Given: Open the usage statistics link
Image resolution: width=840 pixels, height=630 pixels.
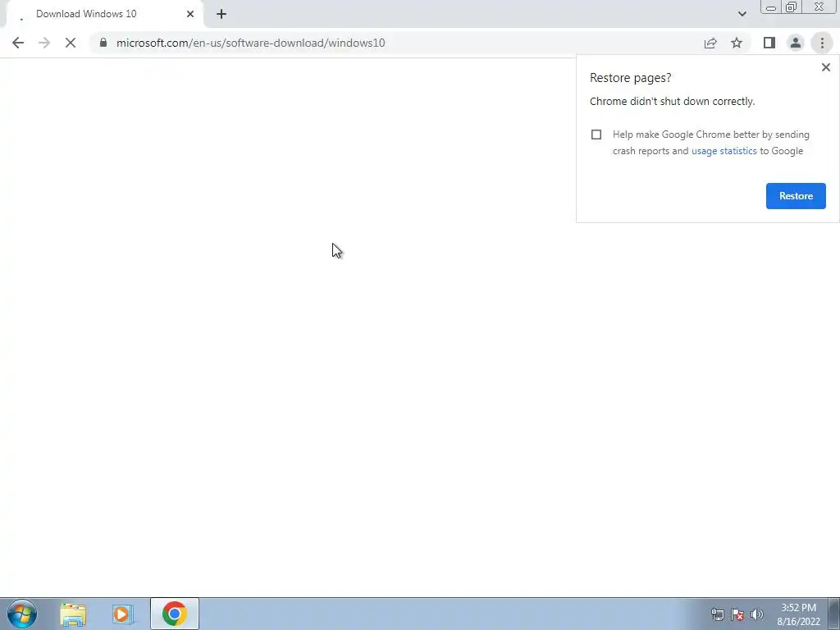Looking at the screenshot, I should 724,151.
